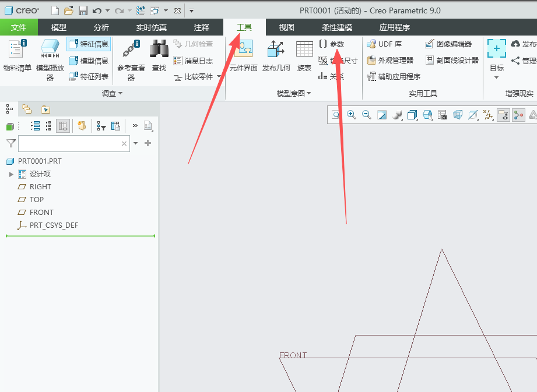Image resolution: width=537 pixels, height=392 pixels.
Task: Click the 外观管理器 appearance manager button
Action: click(x=390, y=61)
